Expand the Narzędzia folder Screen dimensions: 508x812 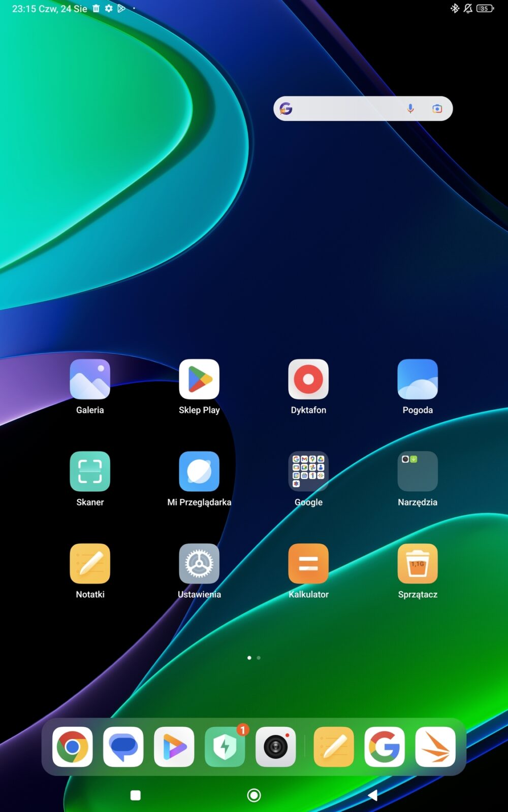(x=418, y=471)
